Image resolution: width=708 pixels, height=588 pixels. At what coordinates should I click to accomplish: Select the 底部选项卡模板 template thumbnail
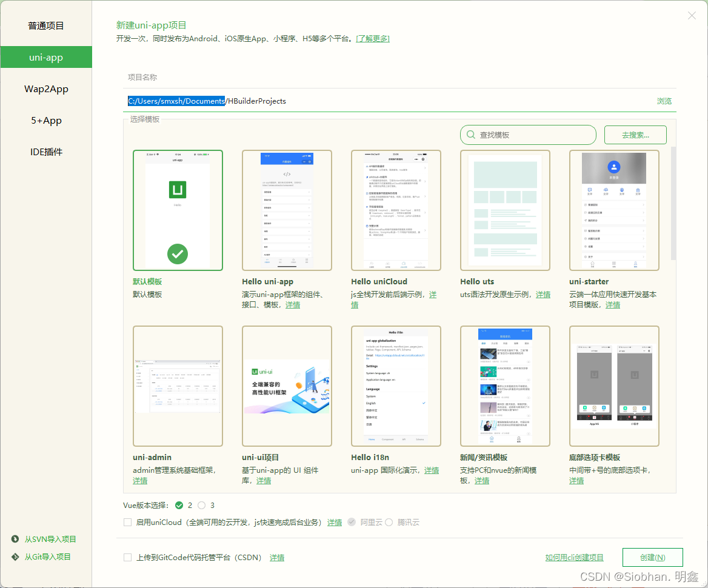click(x=614, y=386)
